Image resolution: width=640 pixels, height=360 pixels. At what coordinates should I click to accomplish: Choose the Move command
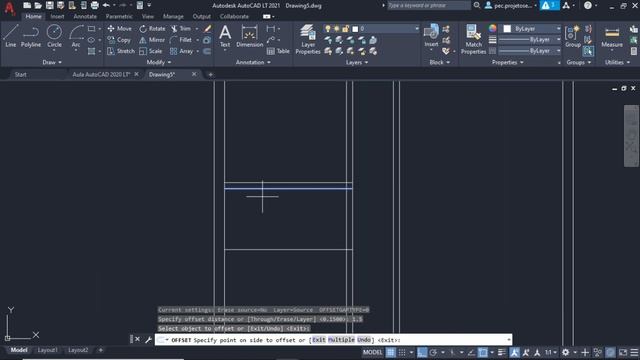click(119, 29)
